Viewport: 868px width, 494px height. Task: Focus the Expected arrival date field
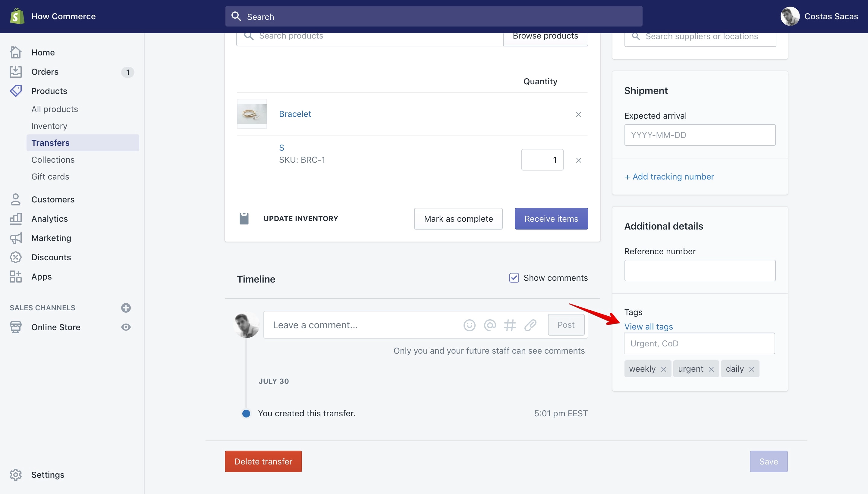coord(700,135)
